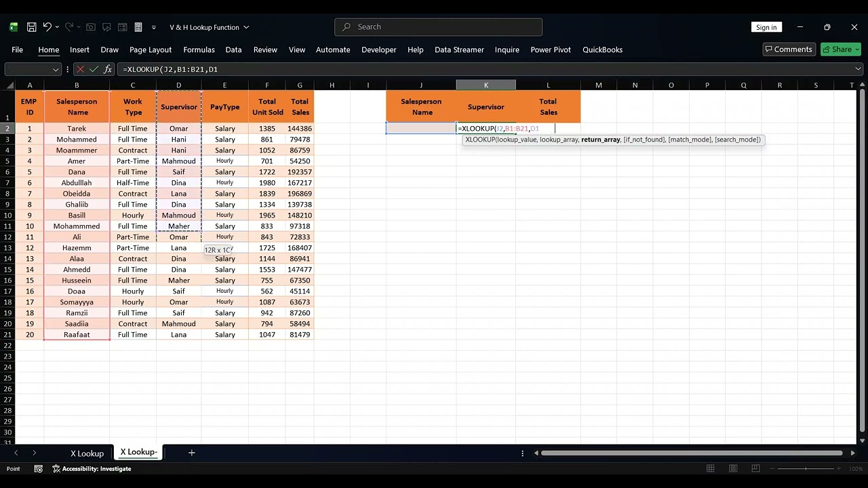868x488 pixels.
Task: Add a new sheet with the plus icon
Action: point(191,453)
